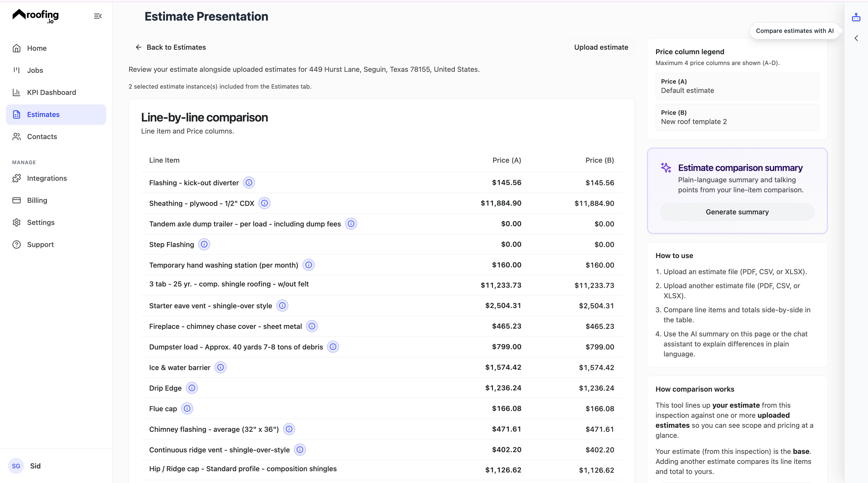Show info for Step Flashing line item
Screen dimensions: 868x483
204,244
